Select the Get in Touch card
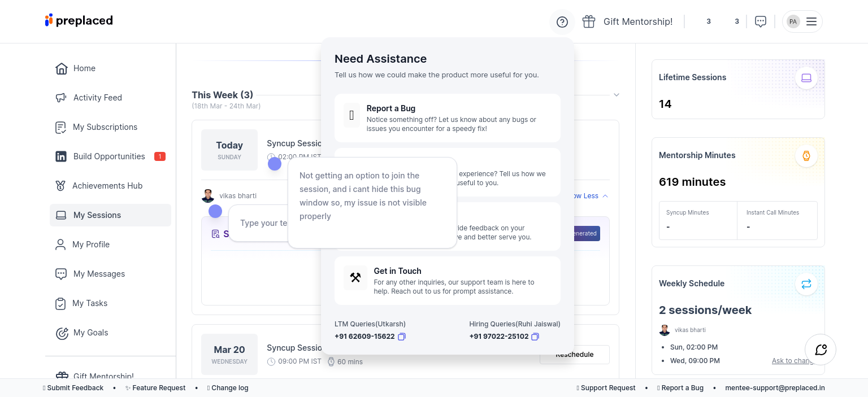This screenshot has height=397, width=868. point(447,281)
